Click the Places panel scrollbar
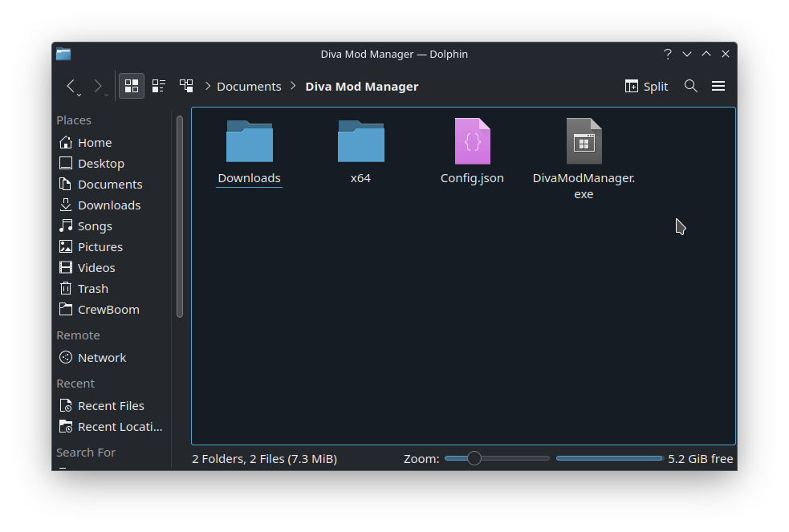The width and height of the screenshot is (789, 532). [180, 217]
